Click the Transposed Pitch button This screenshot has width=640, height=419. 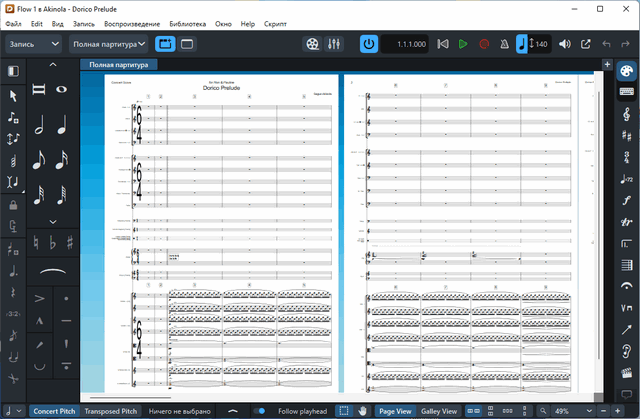point(111,411)
